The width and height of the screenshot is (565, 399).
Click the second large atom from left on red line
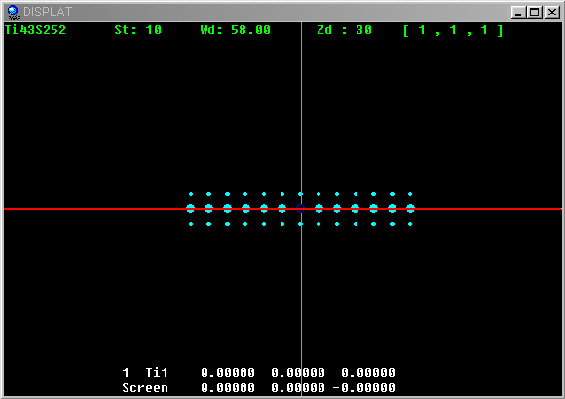[x=209, y=208]
